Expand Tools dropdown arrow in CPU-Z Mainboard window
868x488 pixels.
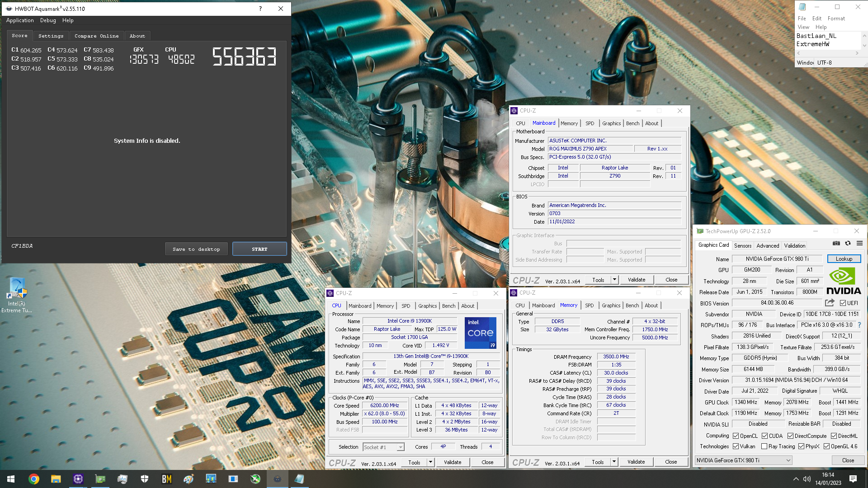coord(614,280)
